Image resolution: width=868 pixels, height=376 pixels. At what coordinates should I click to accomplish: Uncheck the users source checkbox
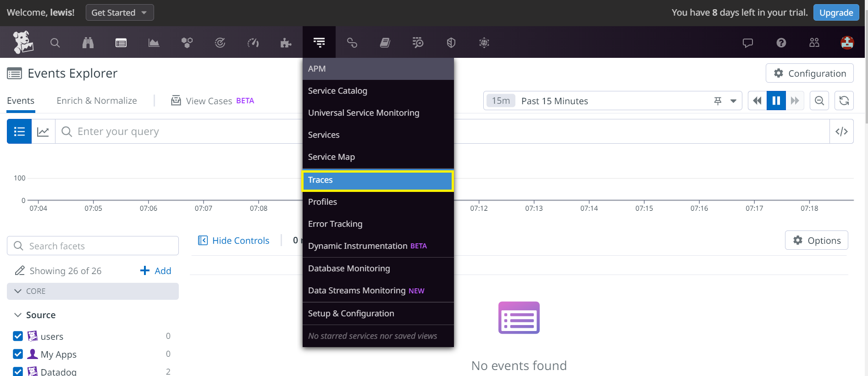pyautogui.click(x=18, y=336)
